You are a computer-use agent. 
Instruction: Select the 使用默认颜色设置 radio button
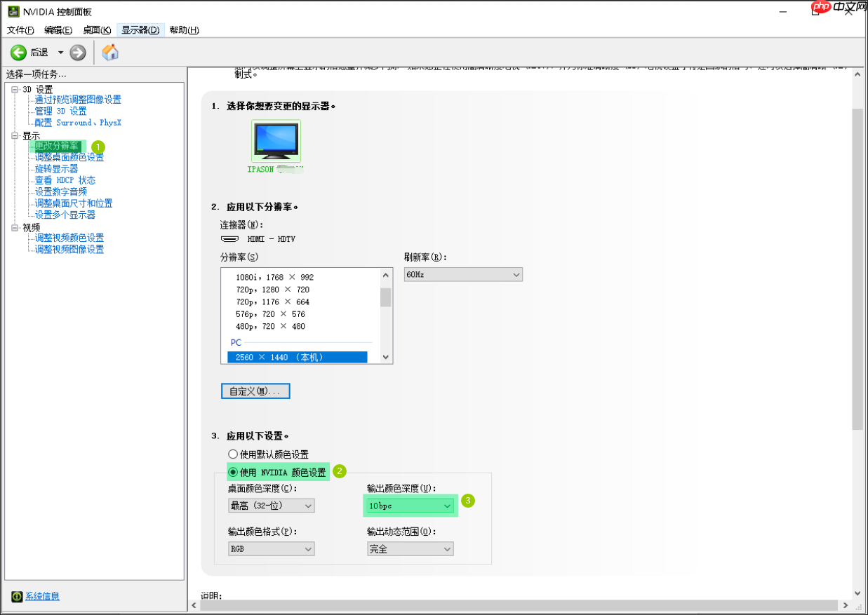point(232,454)
